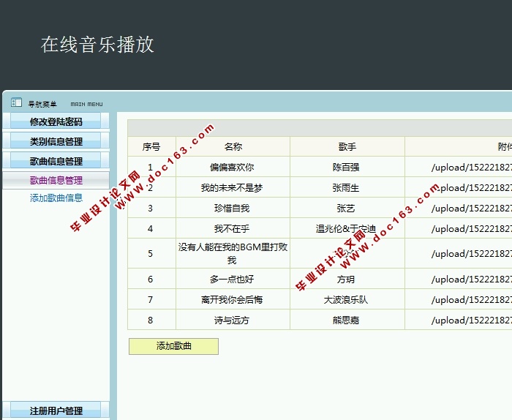Click the upload path in row 4

472,228
